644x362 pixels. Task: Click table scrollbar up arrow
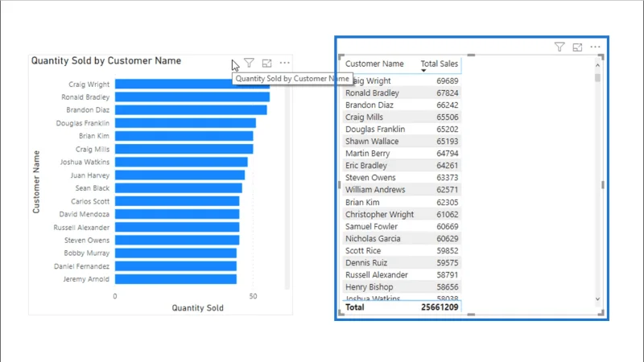tap(597, 65)
